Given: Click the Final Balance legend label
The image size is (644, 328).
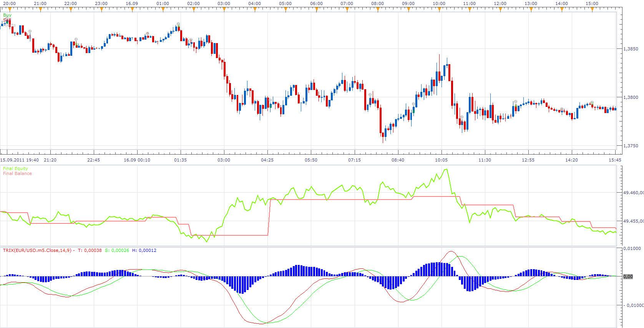Looking at the screenshot, I should [x=17, y=173].
